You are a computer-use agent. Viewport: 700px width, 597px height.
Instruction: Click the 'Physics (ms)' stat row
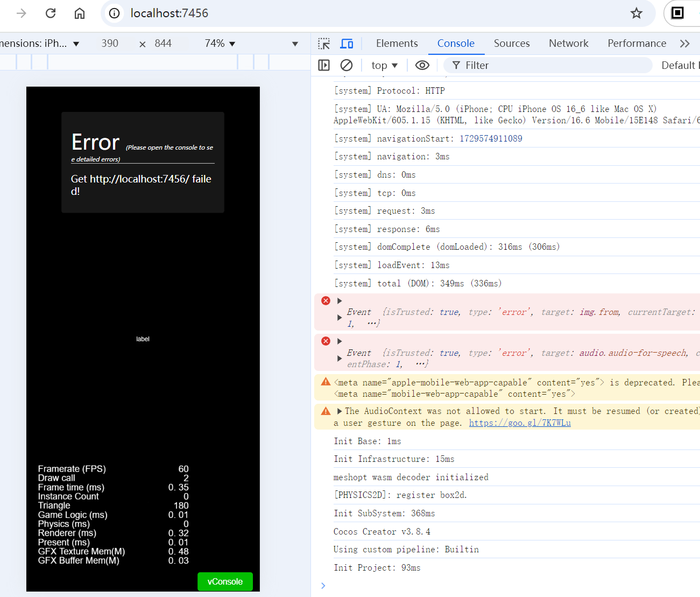[x=113, y=524]
